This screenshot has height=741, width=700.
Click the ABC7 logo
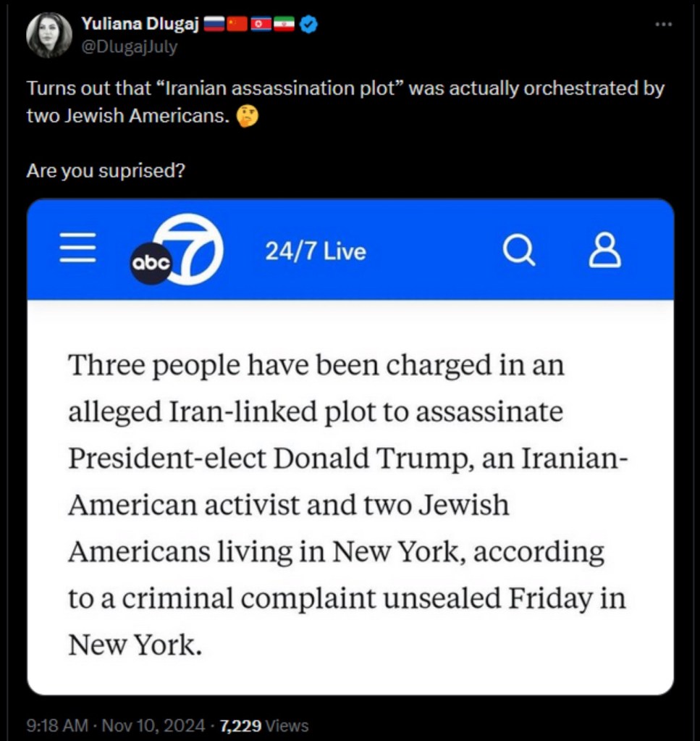(x=177, y=251)
